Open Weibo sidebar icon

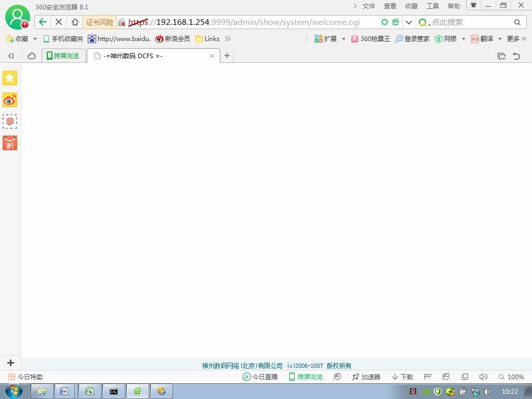click(x=10, y=100)
